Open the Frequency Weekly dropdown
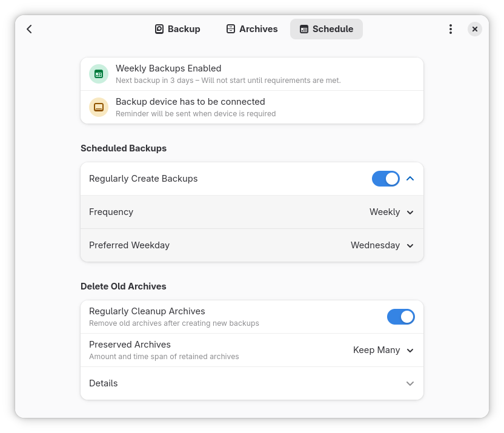The image size is (504, 433). [x=391, y=212]
